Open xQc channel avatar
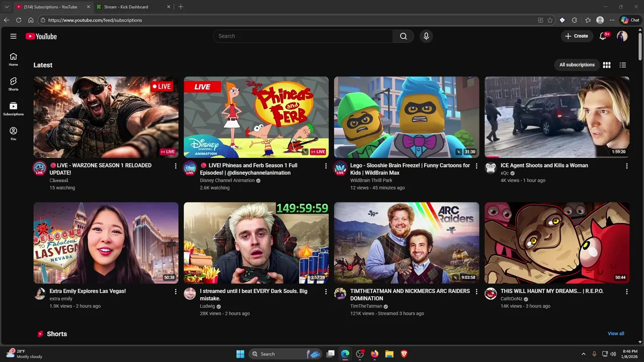This screenshot has height=362, width=644. point(491,168)
